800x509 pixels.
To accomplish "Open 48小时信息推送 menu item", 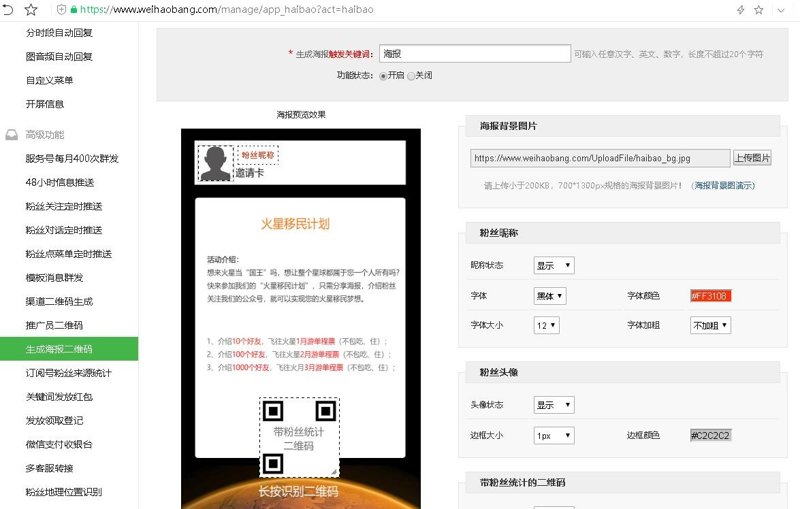I will (60, 183).
